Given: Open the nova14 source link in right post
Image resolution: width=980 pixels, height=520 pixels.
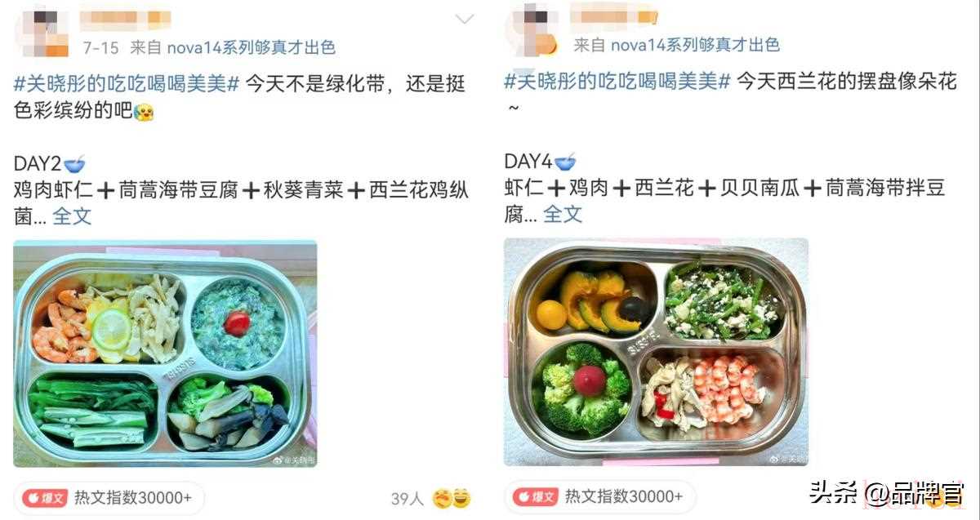Looking at the screenshot, I should (694, 44).
